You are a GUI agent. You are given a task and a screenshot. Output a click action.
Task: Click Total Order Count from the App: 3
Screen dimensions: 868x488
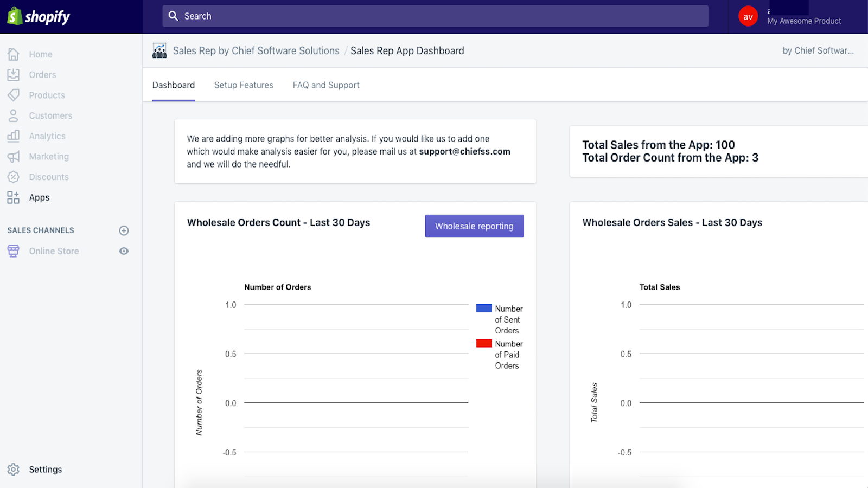[671, 158]
